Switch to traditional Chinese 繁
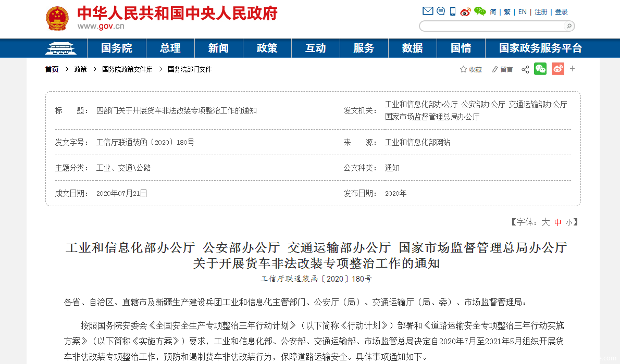620x364 pixels. 507,12
